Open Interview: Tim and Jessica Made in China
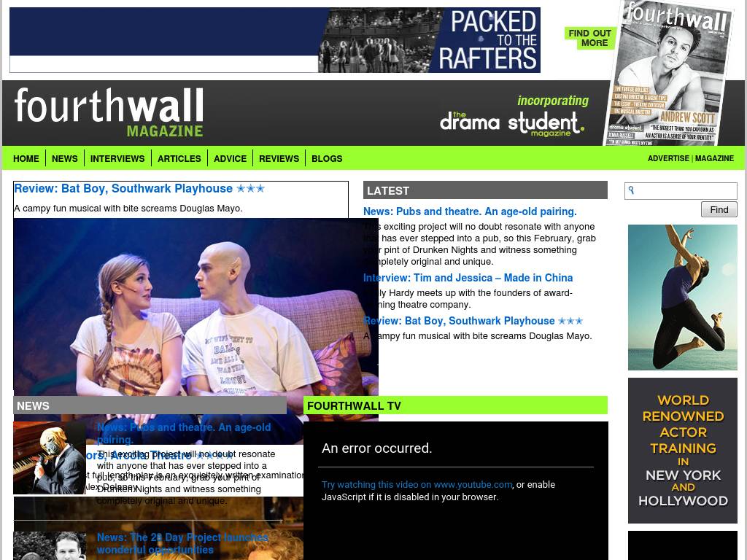Screen dimensions: 747x560 click(468, 278)
